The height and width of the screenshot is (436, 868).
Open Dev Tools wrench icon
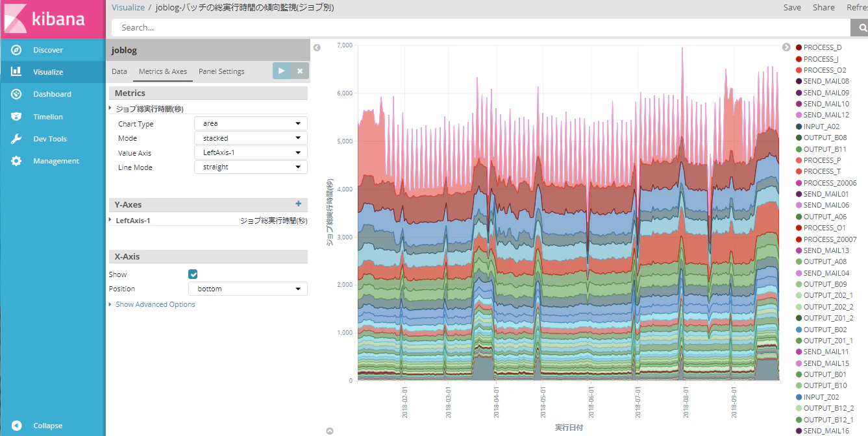click(17, 139)
